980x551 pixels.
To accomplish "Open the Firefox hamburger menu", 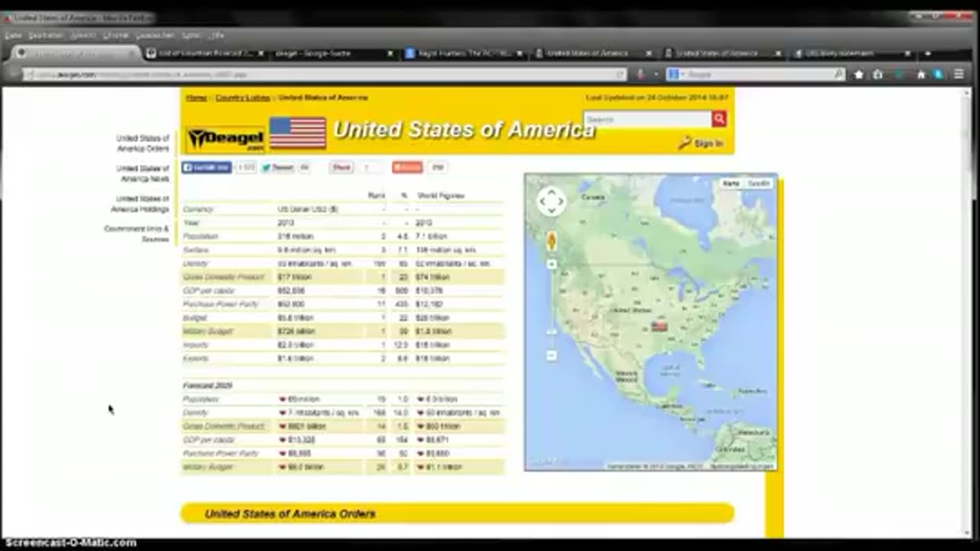I will 959,74.
